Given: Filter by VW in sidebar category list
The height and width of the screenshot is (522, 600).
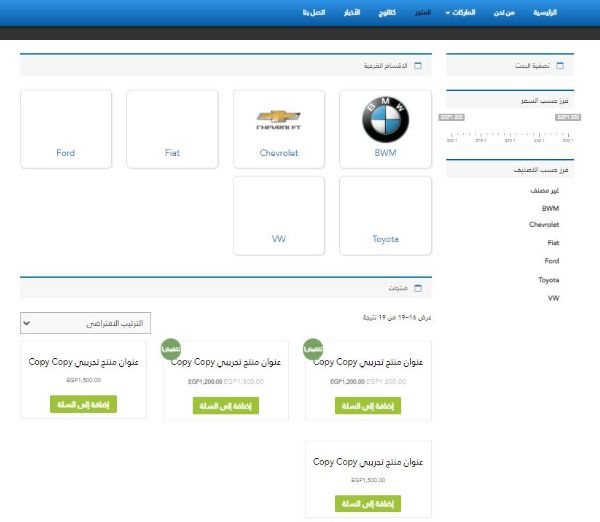Looking at the screenshot, I should click(x=553, y=298).
